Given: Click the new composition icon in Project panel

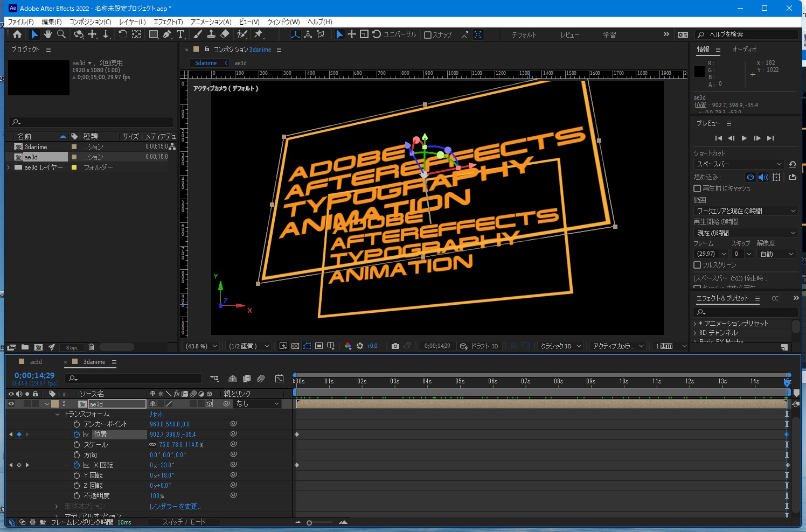Looking at the screenshot, I should pyautogui.click(x=38, y=347).
